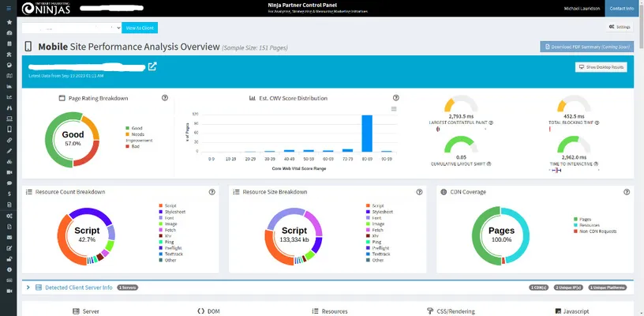The width and height of the screenshot is (644, 316).
Task: Open the CWV chart hamburger menu
Action: [x=393, y=109]
